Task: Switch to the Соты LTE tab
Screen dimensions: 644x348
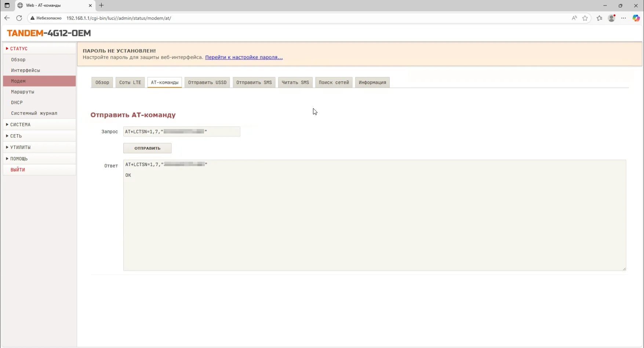Action: (130, 83)
